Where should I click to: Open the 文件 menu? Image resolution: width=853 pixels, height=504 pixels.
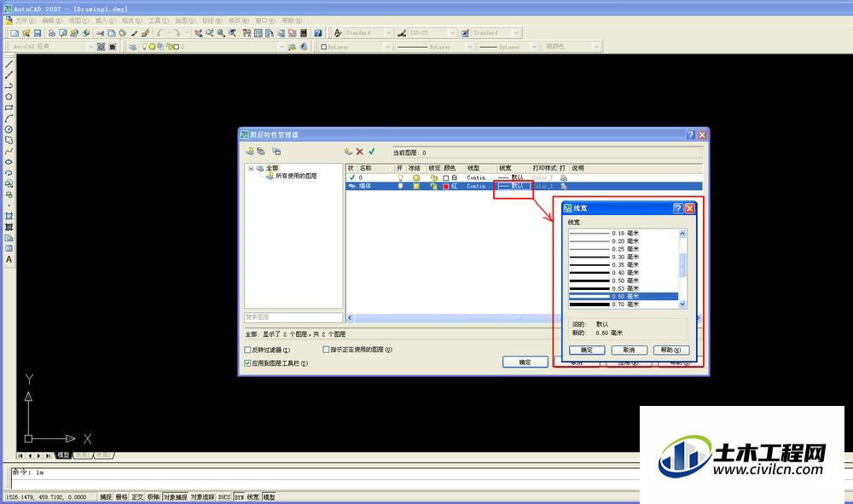pos(25,20)
